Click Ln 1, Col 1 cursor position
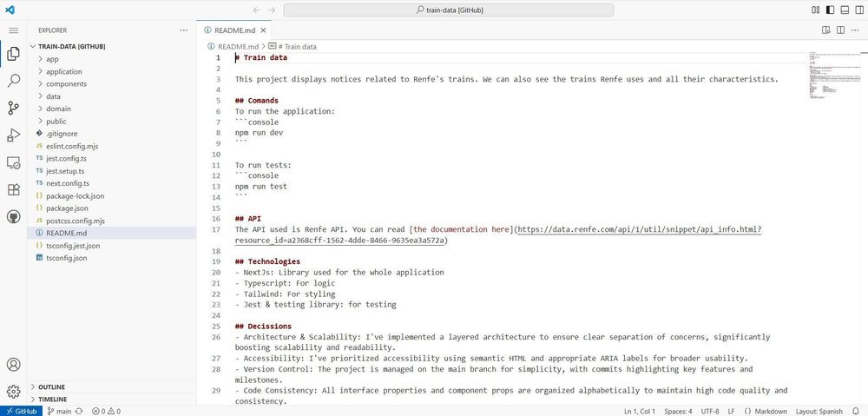The height and width of the screenshot is (416, 868). [x=640, y=412]
